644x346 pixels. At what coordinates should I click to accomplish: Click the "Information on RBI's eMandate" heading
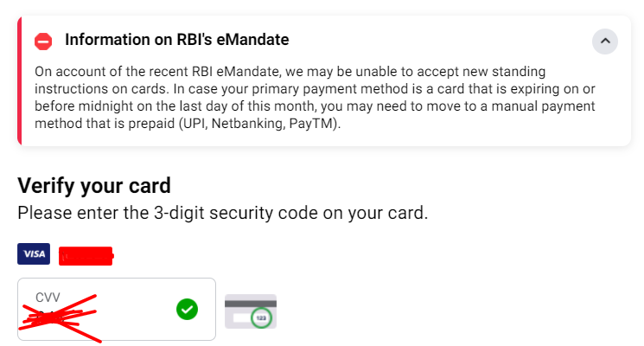176,40
